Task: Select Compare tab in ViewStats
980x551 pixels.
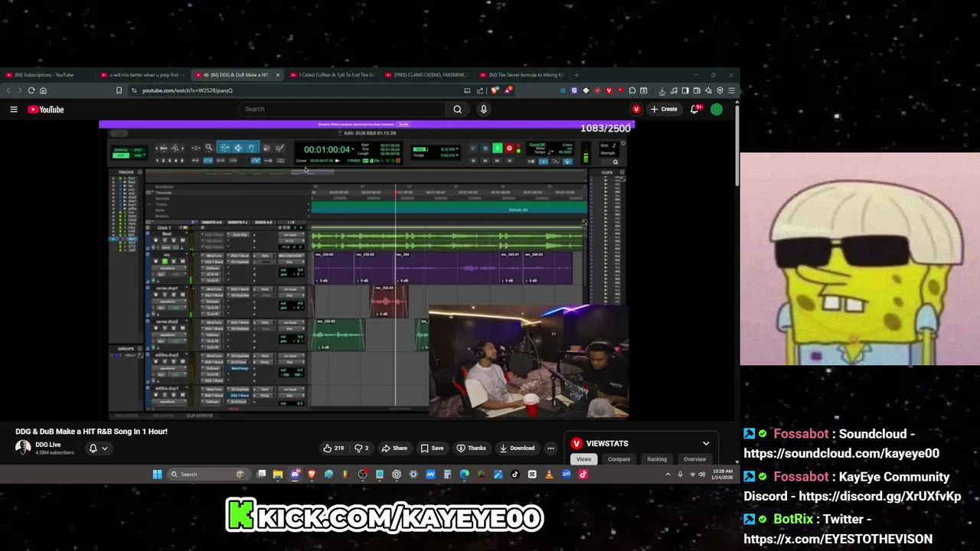Action: click(x=619, y=459)
